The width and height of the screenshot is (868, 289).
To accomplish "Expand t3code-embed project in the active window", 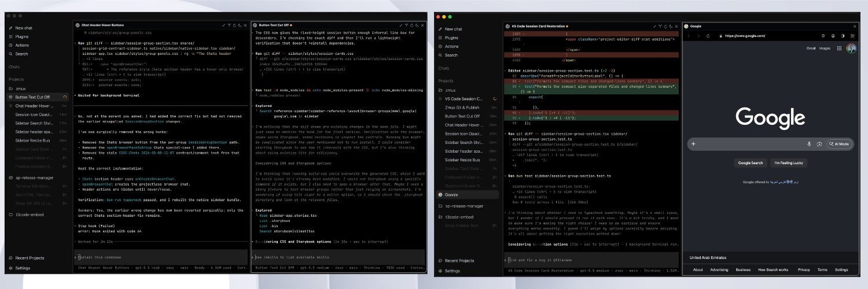I will [x=459, y=217].
